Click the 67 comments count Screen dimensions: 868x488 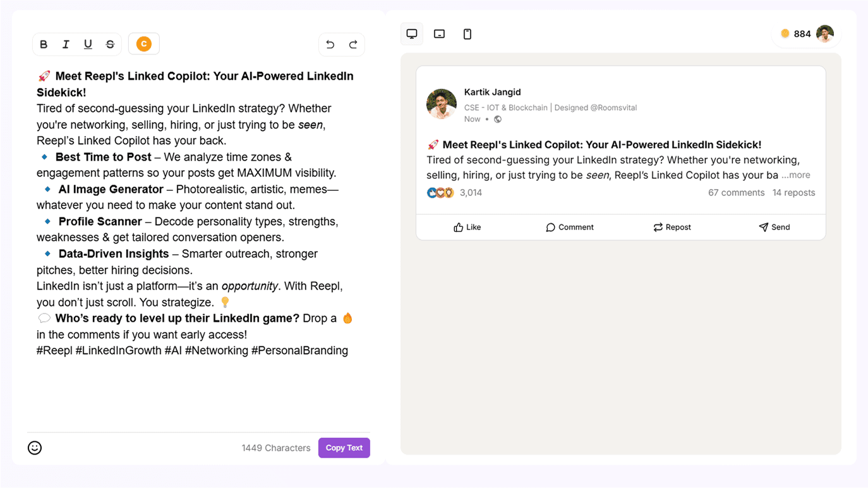[x=736, y=193]
